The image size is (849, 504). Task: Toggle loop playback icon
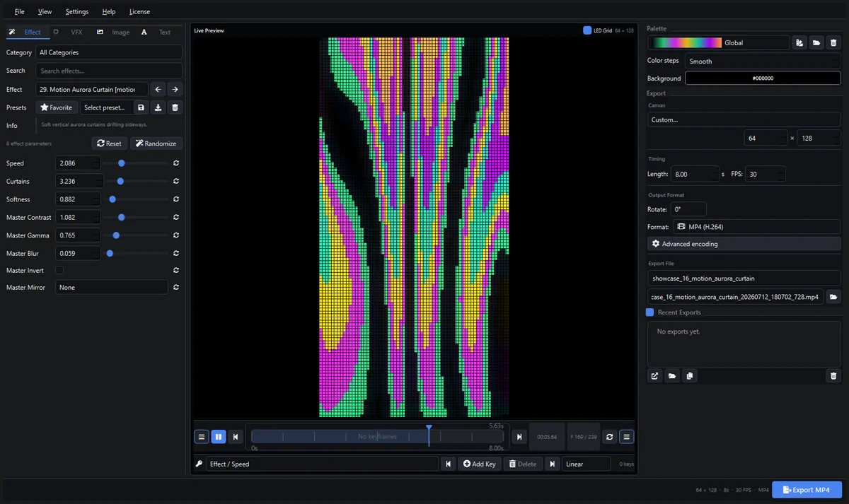[x=610, y=437]
